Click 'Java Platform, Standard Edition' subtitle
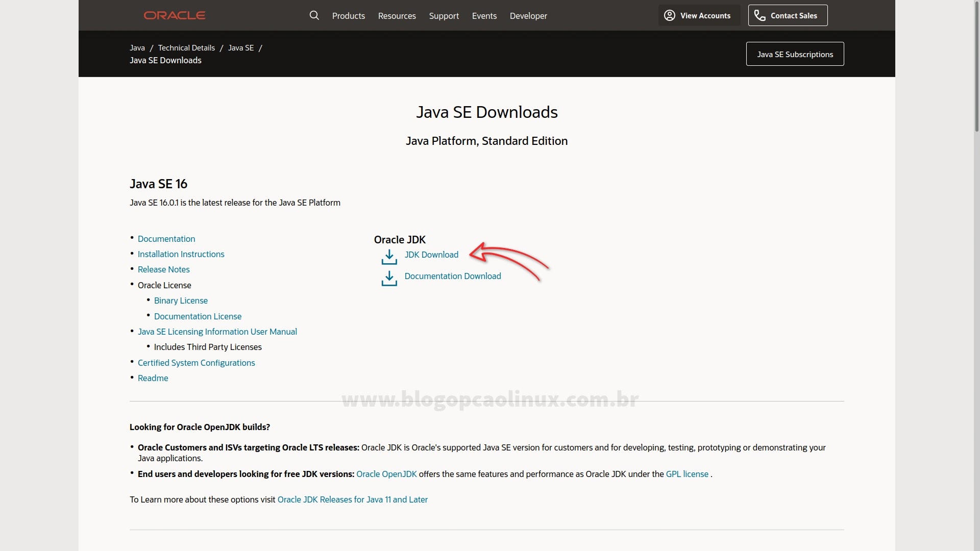Image resolution: width=980 pixels, height=551 pixels. tap(487, 141)
